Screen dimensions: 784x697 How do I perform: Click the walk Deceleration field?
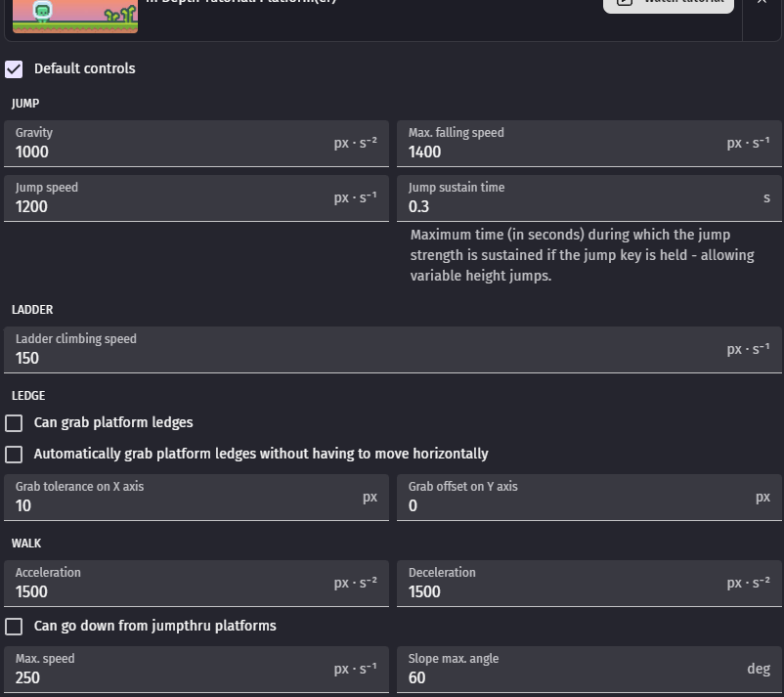[x=557, y=591]
